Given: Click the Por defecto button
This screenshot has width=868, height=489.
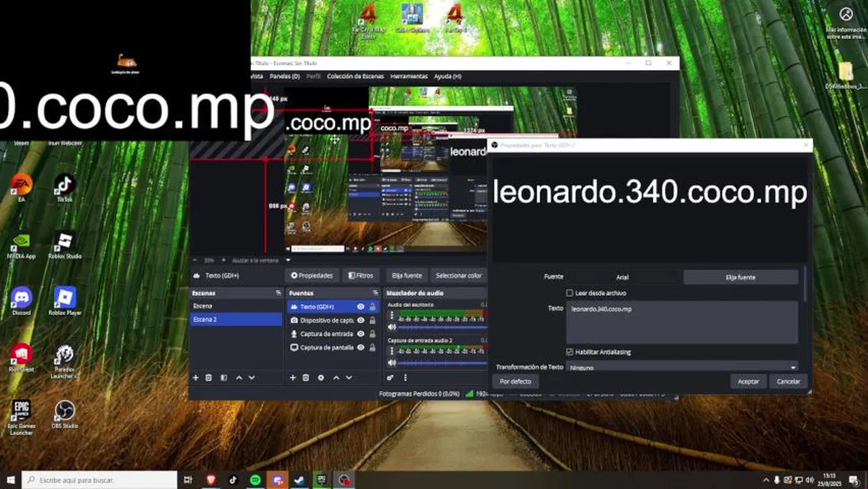Looking at the screenshot, I should click(x=516, y=382).
